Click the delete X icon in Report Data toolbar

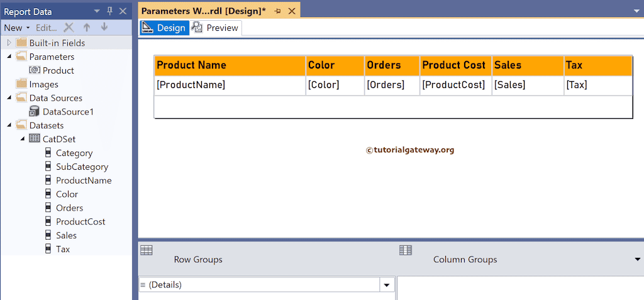(x=69, y=28)
